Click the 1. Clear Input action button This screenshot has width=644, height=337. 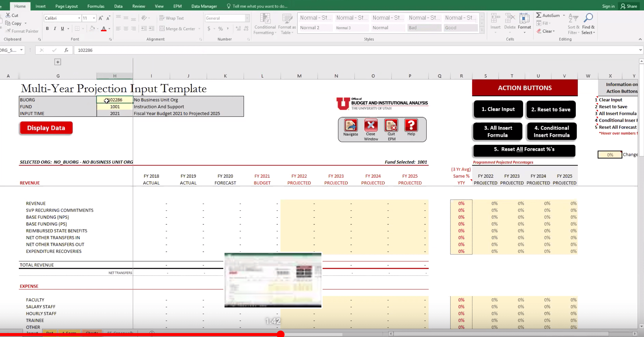click(498, 109)
